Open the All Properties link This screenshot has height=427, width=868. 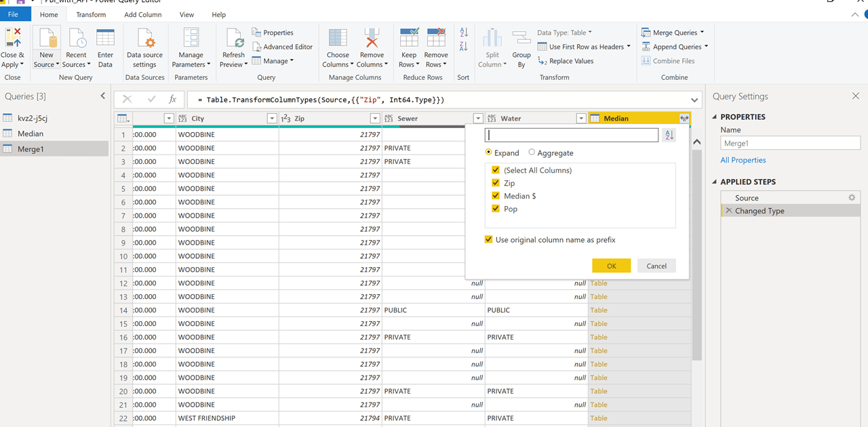(743, 160)
